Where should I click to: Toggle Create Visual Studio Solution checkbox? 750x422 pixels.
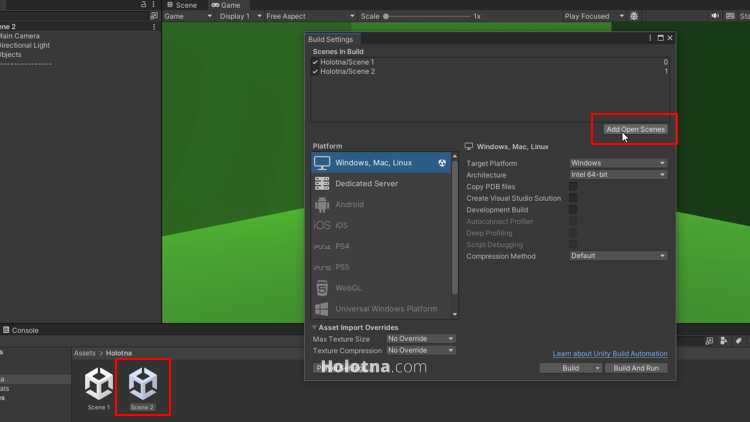[x=573, y=198]
